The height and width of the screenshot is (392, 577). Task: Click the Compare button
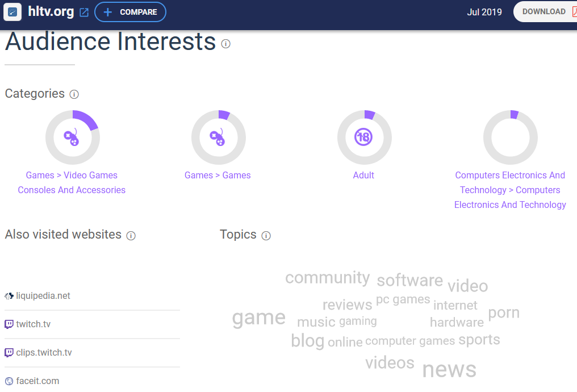[130, 12]
